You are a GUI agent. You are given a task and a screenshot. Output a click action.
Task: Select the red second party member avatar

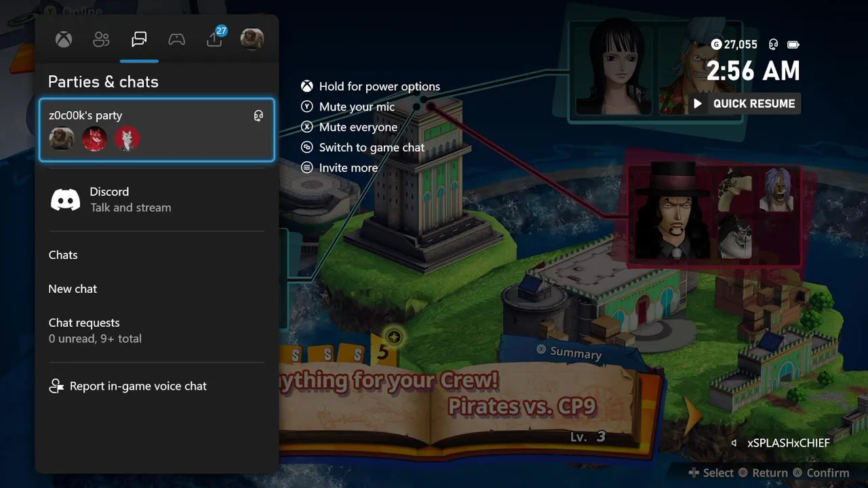(94, 139)
